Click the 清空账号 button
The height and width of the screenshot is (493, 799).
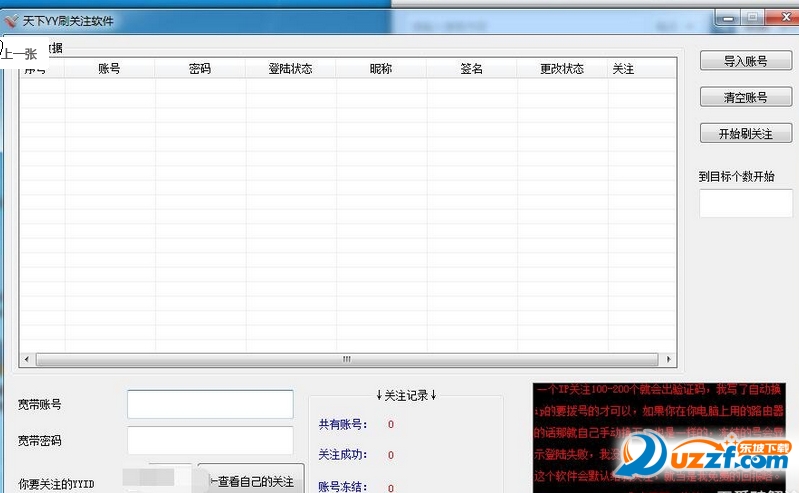(745, 97)
